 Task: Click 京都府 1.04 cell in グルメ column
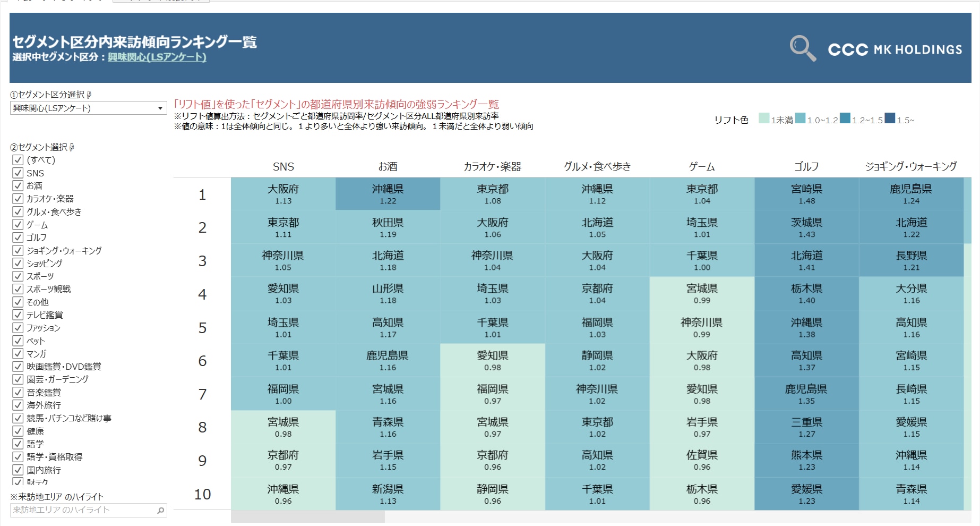click(597, 294)
